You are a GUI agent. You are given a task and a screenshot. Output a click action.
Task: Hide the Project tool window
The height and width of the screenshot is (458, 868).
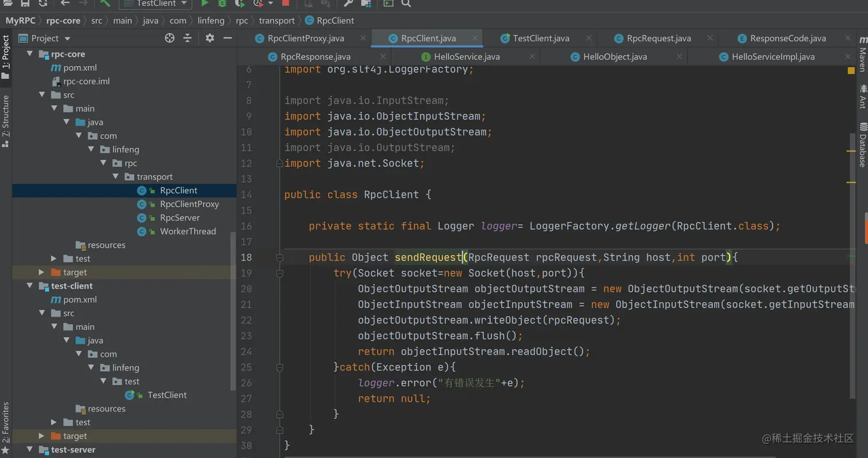click(x=227, y=38)
